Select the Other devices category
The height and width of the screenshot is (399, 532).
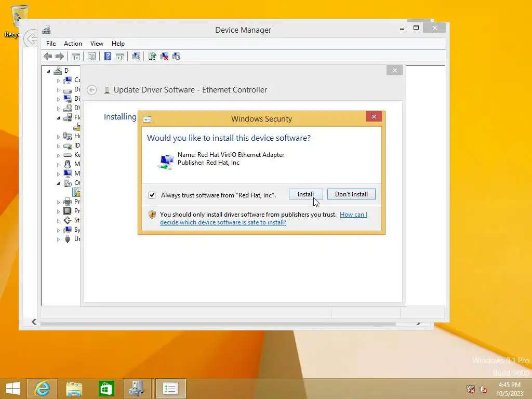click(72, 183)
